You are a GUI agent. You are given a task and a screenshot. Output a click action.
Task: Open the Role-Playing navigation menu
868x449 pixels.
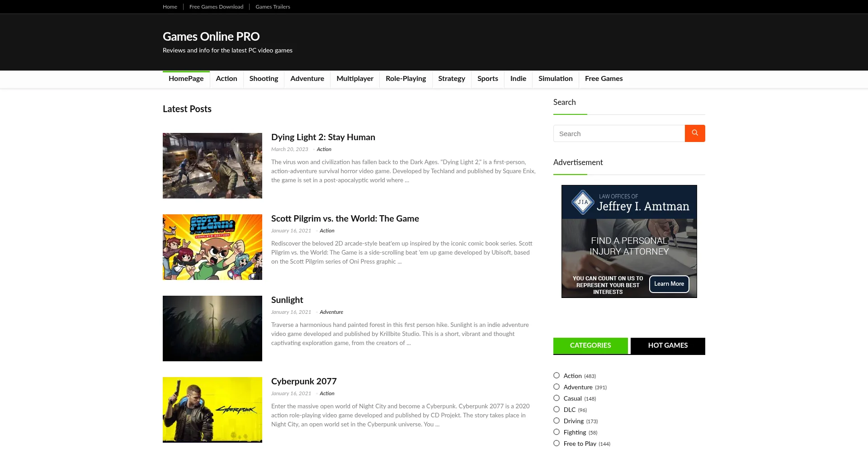point(406,79)
